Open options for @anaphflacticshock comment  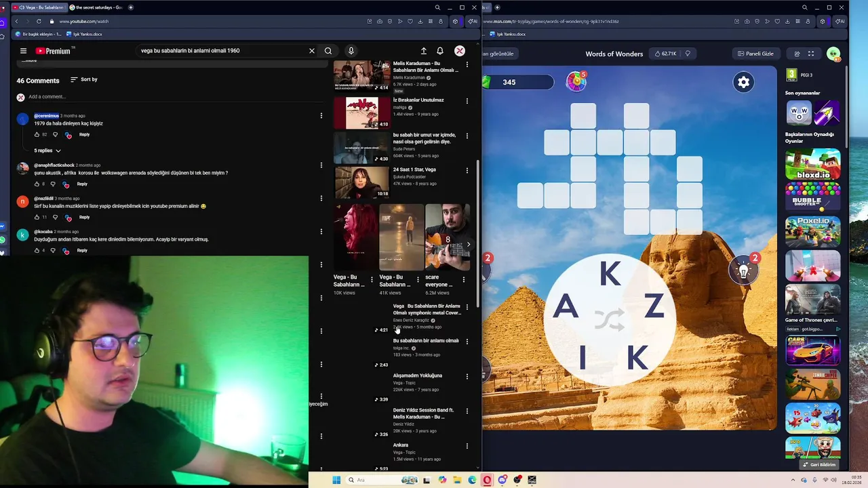pyautogui.click(x=321, y=165)
